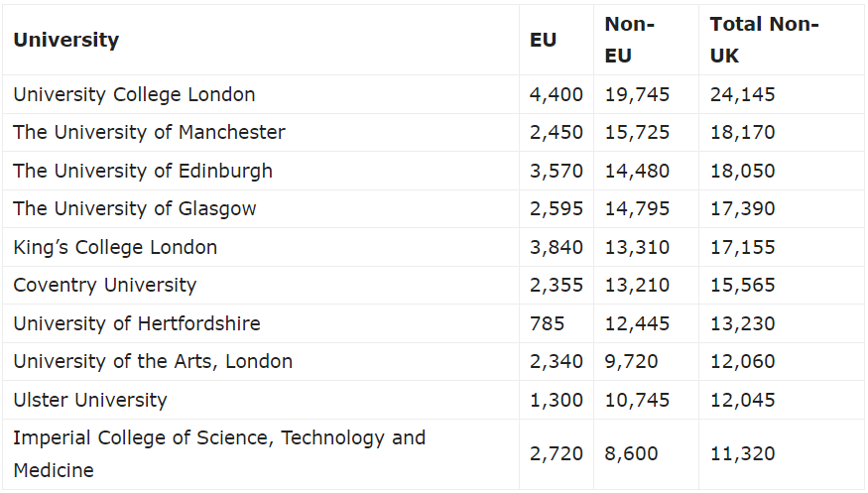The height and width of the screenshot is (493, 868).
Task: Click the Total Non-UK column header
Action: (x=764, y=40)
